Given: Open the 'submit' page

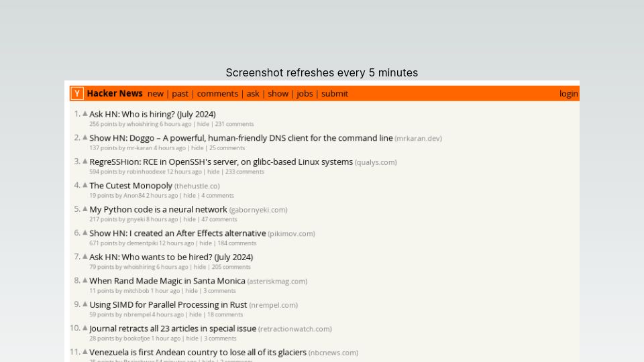Looking at the screenshot, I should tap(335, 94).
